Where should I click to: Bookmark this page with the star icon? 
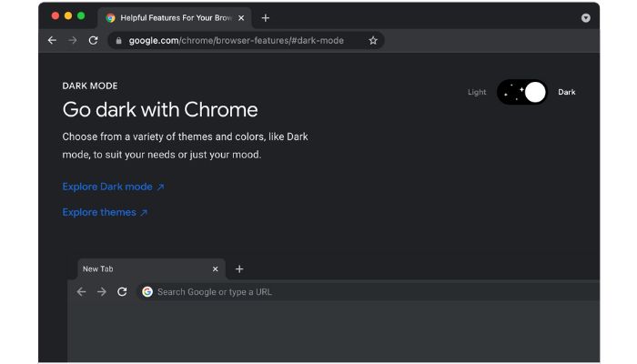coord(373,40)
